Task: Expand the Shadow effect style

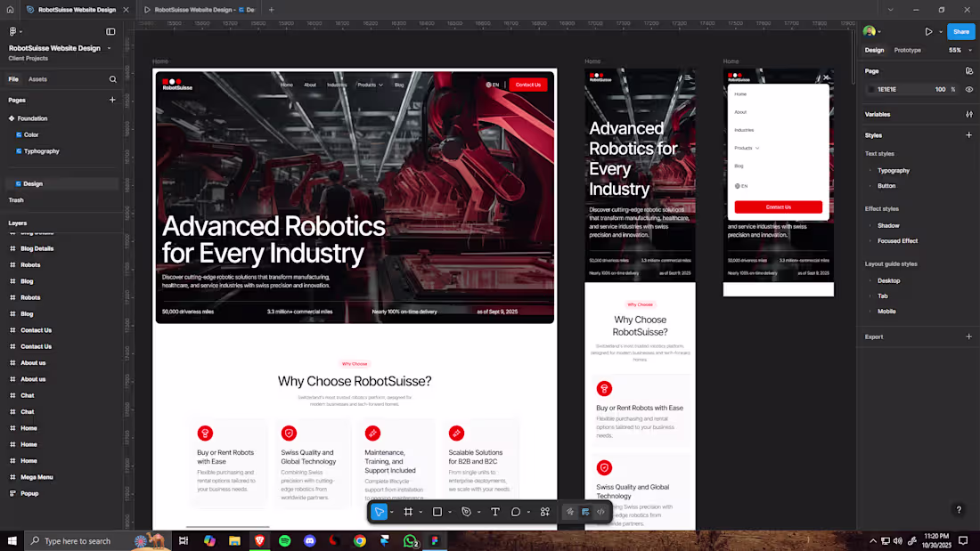Action: [870, 226]
